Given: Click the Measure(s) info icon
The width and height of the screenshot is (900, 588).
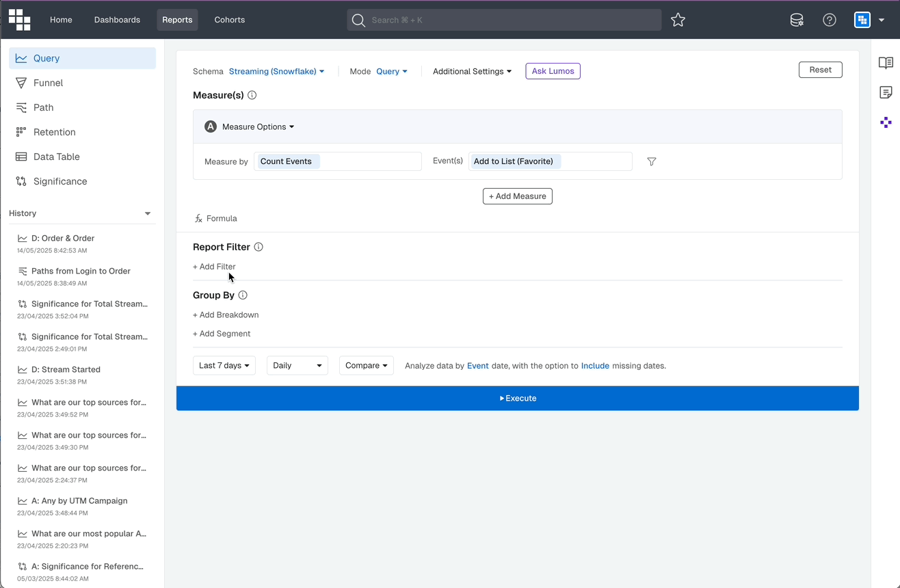Looking at the screenshot, I should tap(252, 95).
